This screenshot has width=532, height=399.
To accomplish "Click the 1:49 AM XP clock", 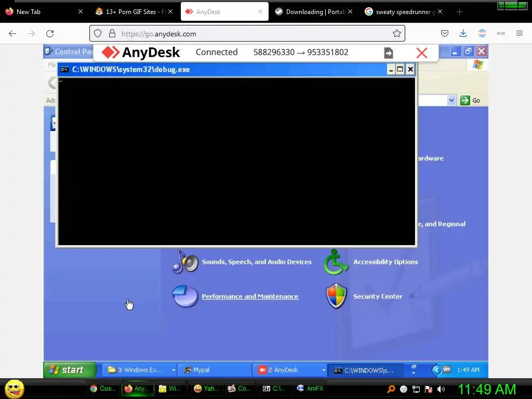I will click(468, 370).
